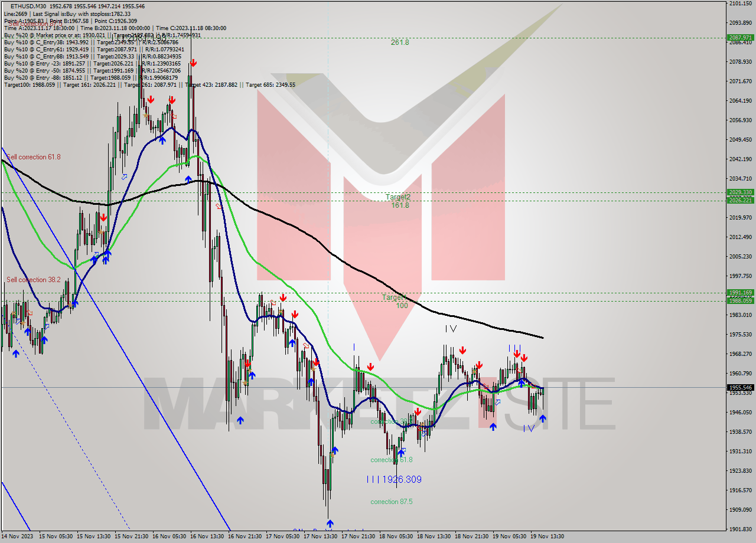
Task: Click the 1931.310 price axis value
Action: (740, 452)
